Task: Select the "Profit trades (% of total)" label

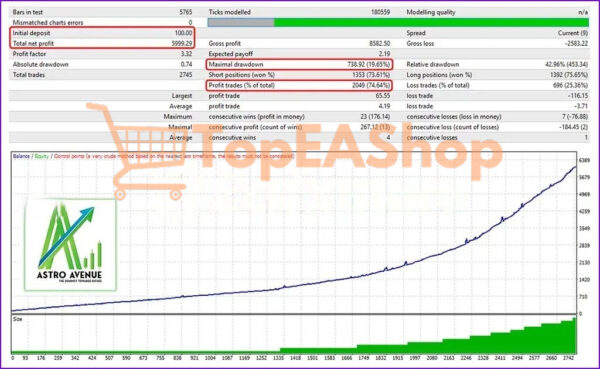Action: (242, 85)
